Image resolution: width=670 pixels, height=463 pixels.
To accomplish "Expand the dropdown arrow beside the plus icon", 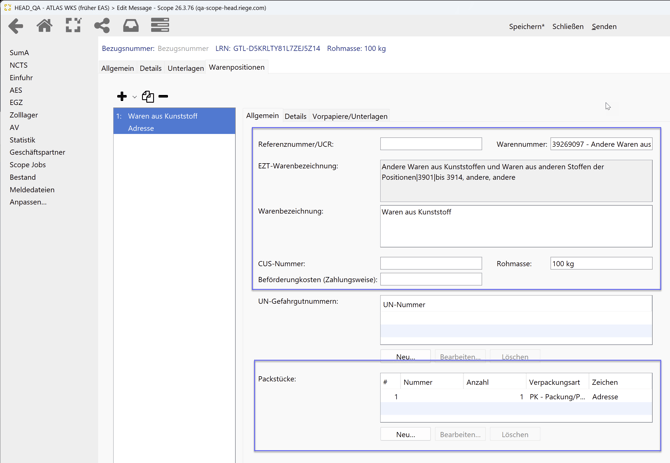I will coord(134,98).
